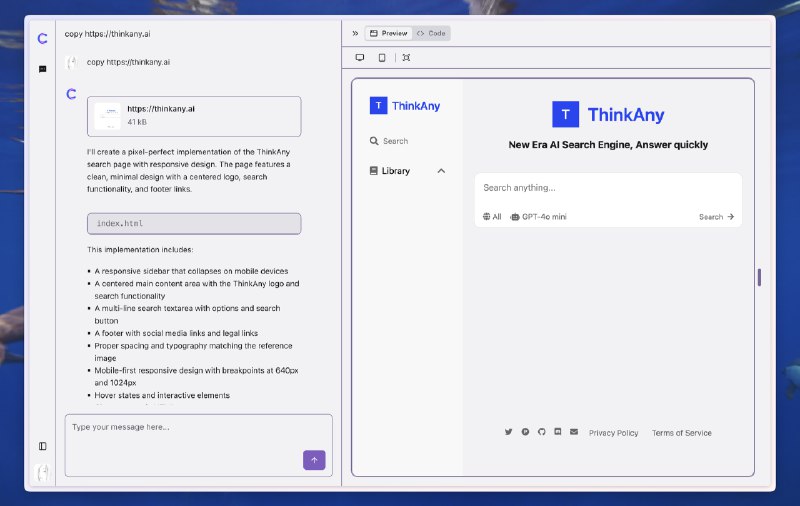Switch to the Code tab
The width and height of the screenshot is (800, 506).
431,33
